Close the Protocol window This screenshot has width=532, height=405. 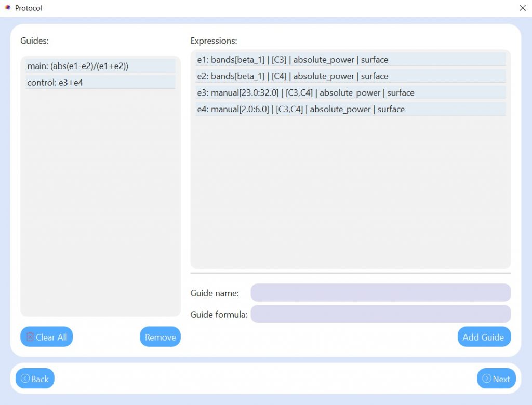523,8
